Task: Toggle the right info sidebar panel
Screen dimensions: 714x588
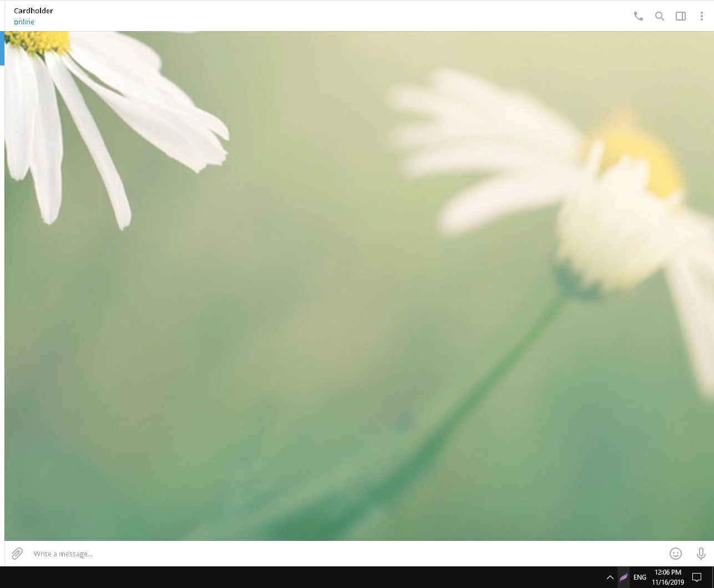Action: [680, 16]
